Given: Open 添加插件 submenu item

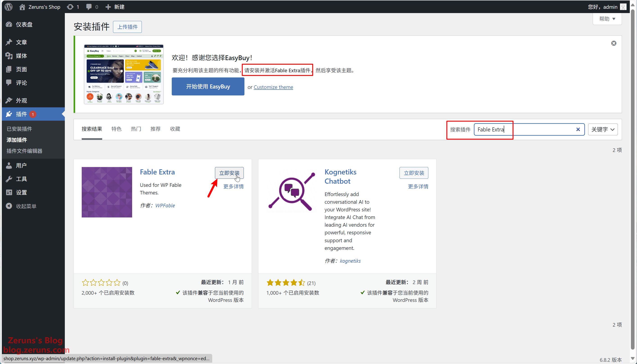Looking at the screenshot, I should (17, 140).
